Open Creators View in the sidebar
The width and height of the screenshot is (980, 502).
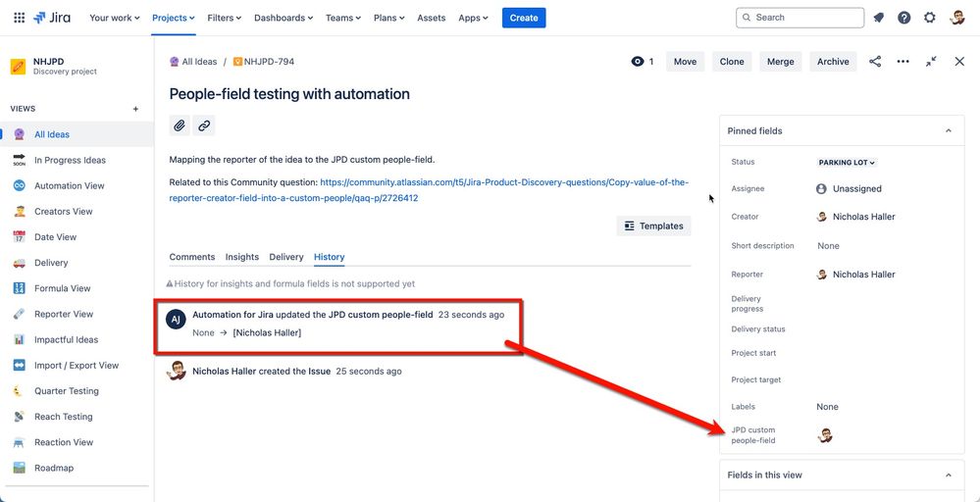(63, 211)
